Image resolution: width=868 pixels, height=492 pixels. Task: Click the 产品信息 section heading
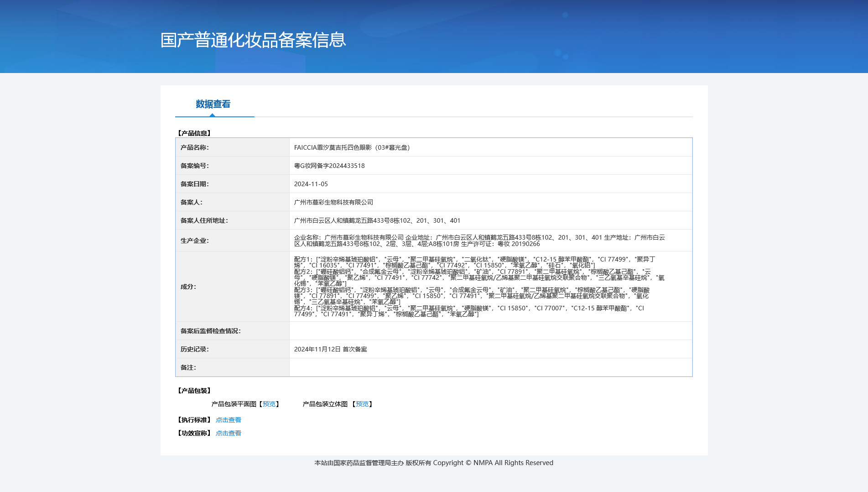[194, 133]
